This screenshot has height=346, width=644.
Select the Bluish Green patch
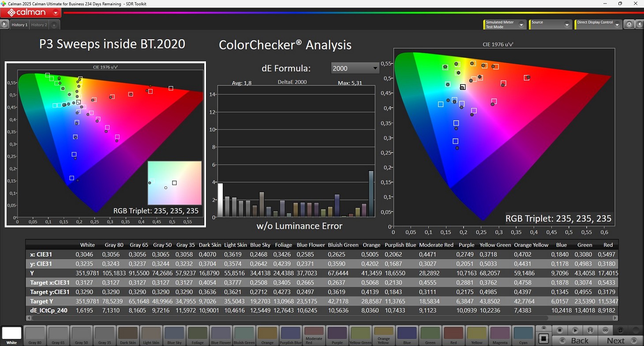[244, 335]
